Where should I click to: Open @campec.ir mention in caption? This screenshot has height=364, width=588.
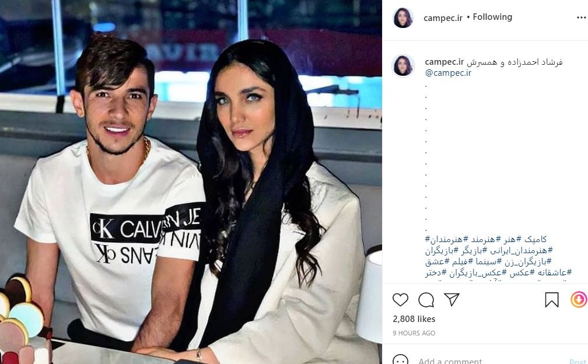(448, 73)
